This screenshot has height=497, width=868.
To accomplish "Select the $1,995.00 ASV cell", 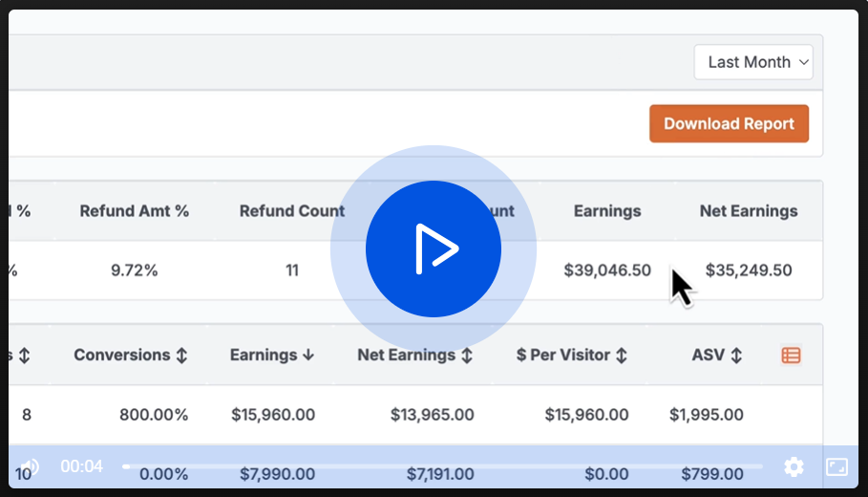I will pos(706,415).
